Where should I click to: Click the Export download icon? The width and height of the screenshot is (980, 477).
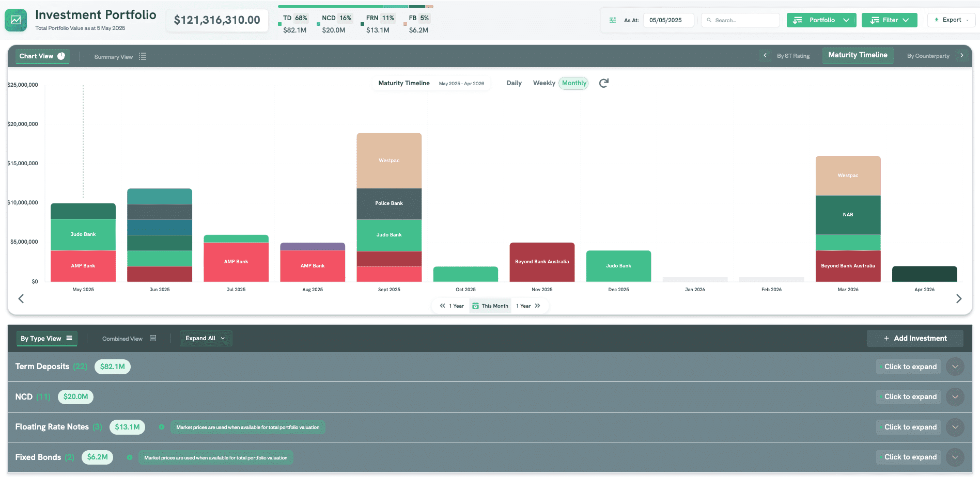(937, 20)
